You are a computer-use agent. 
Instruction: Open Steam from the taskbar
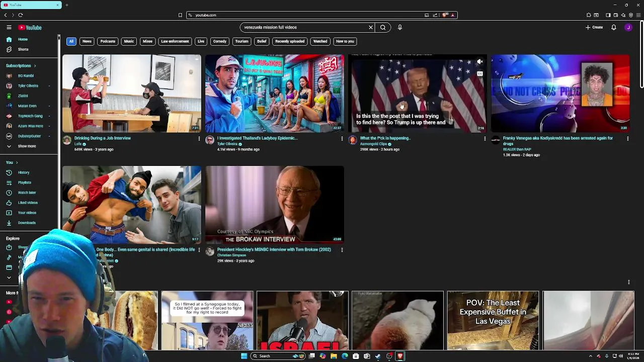378,356
